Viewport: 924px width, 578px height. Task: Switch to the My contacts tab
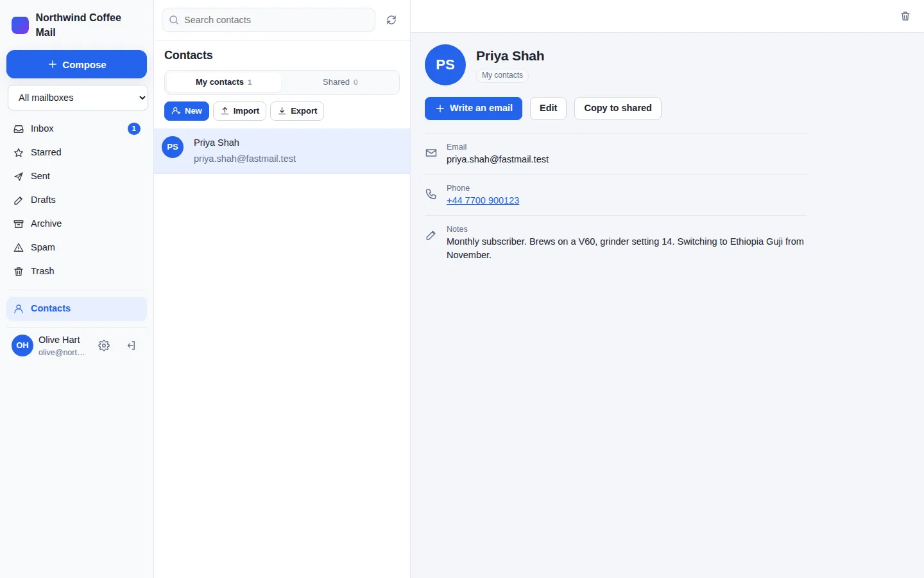[x=223, y=82]
